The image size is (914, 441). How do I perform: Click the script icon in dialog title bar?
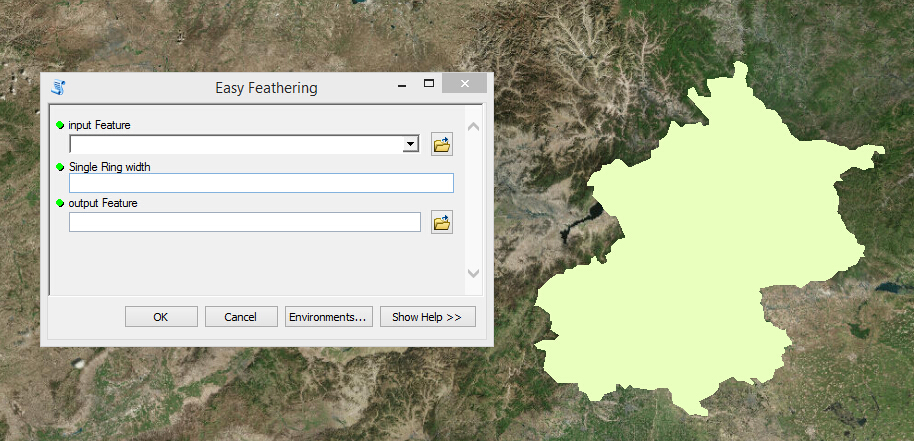point(58,87)
